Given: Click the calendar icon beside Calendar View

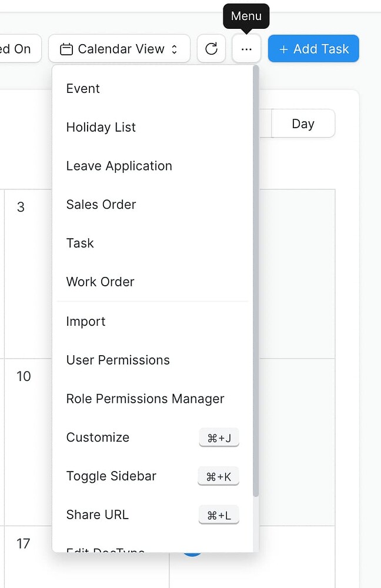Looking at the screenshot, I should 66,49.
